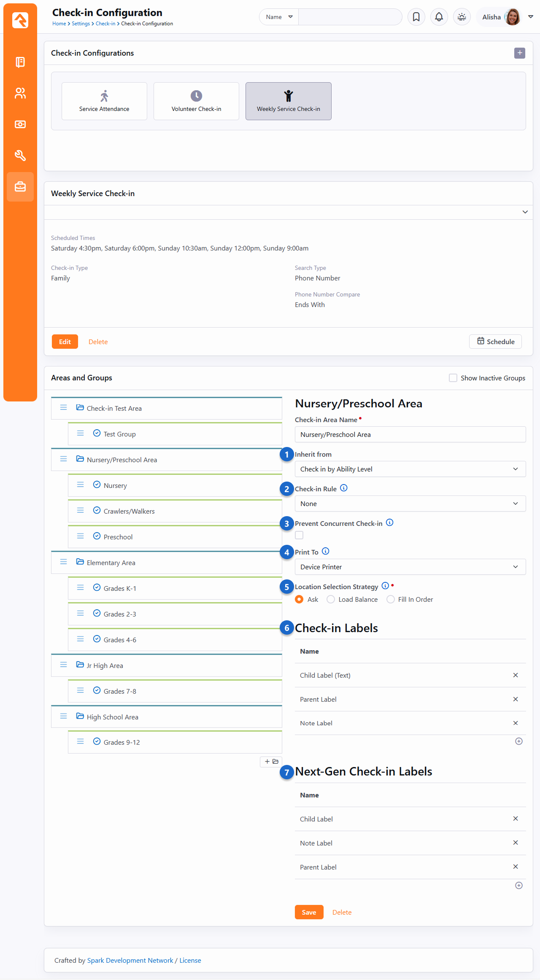Expand the Print To dropdown
This screenshot has width=540, height=980.
pos(410,567)
